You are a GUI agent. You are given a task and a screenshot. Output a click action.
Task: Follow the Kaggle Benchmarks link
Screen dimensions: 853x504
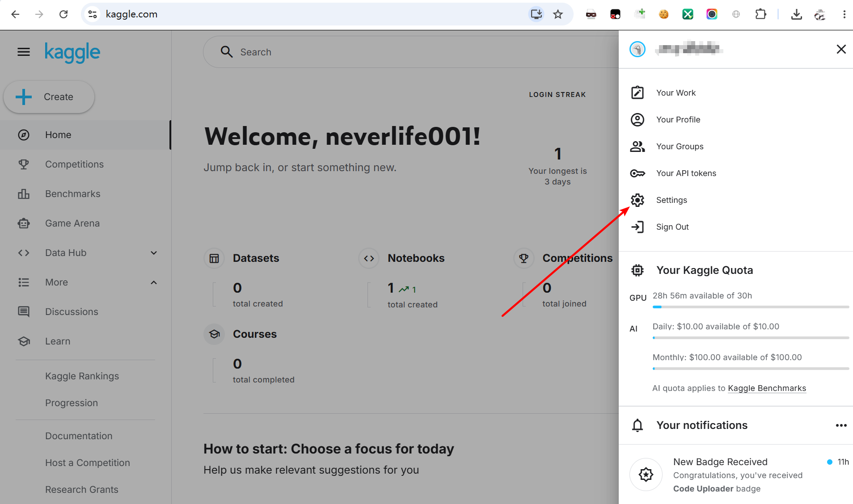(767, 388)
